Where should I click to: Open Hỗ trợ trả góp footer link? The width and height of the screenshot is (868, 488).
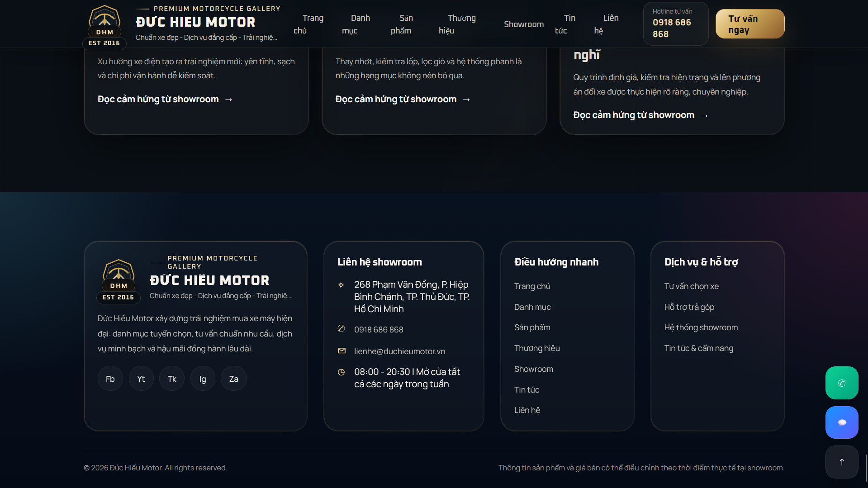pos(689,307)
